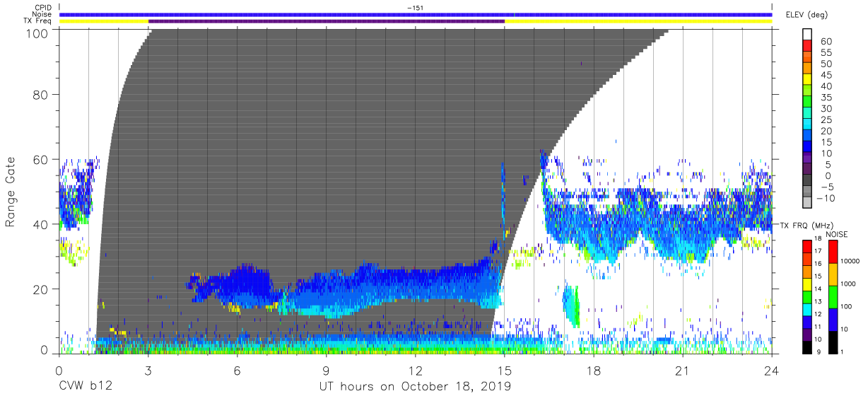
Task: Click the Range Gate axis label
Action: tap(11, 192)
